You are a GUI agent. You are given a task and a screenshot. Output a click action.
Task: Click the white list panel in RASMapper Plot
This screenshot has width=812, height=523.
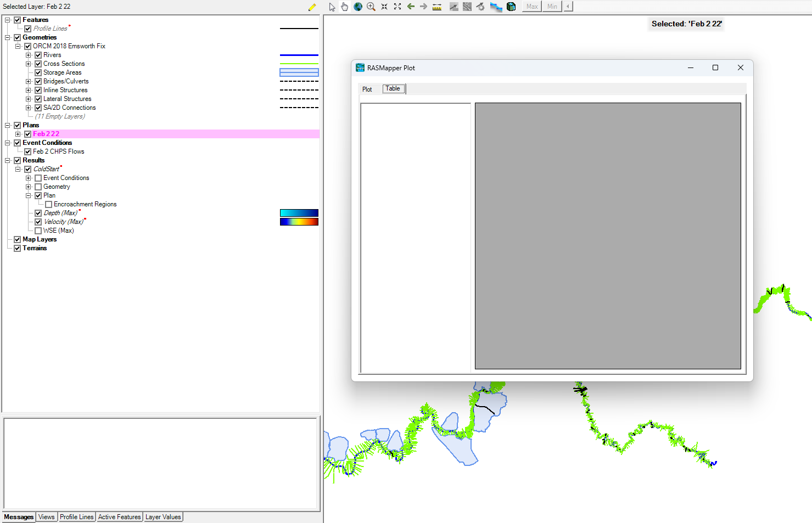click(x=416, y=238)
